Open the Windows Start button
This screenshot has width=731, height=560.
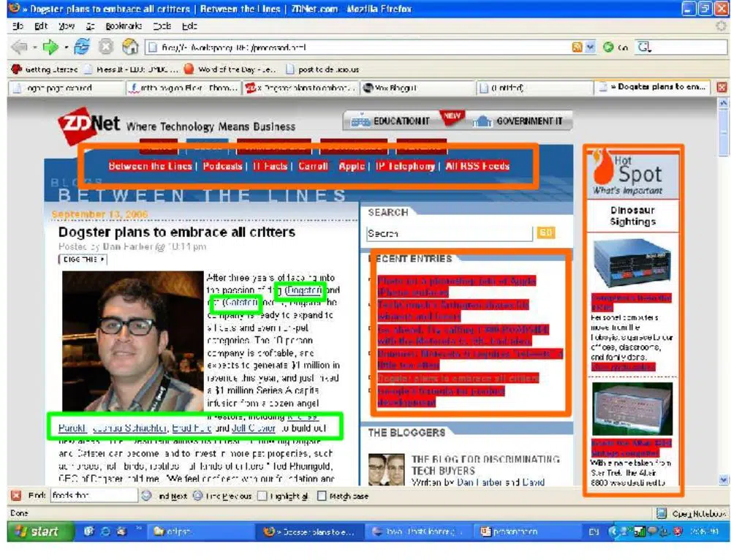tap(32, 531)
